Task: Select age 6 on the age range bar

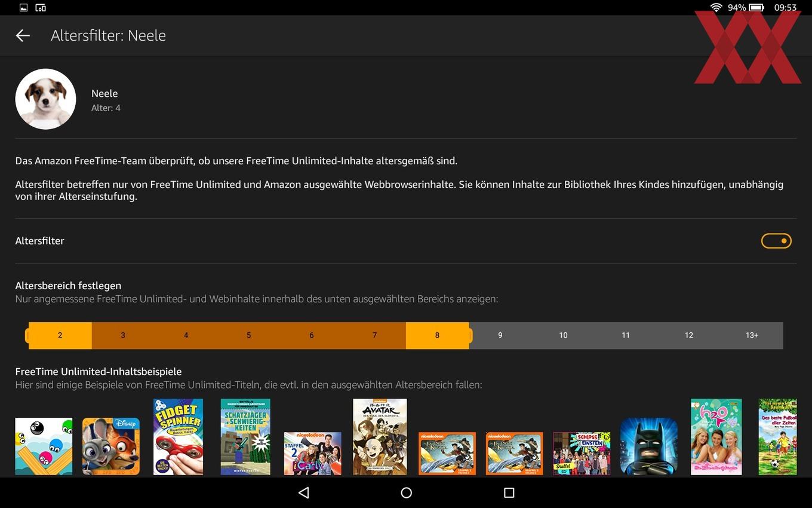Action: (312, 335)
